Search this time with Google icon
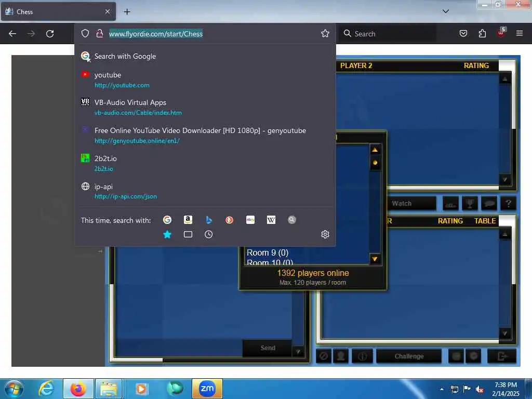Image resolution: width=532 pixels, height=399 pixels. [x=167, y=220]
